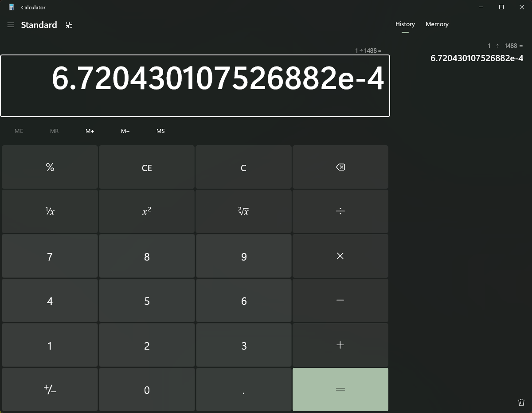Screen dimensions: 532x413
Task: Click the digit 7 key
Action: 50,256
